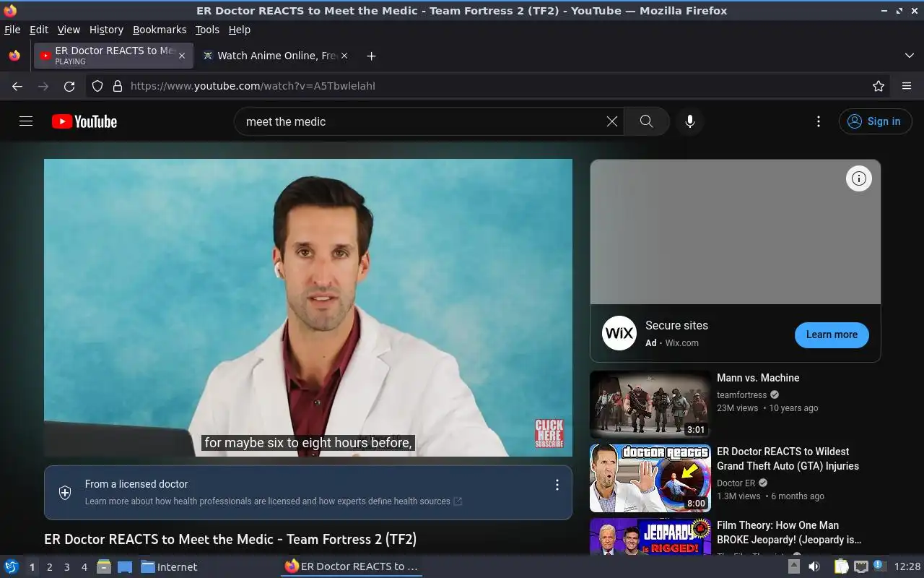Viewport: 924px width, 578px height.
Task: Open the system start menu icon
Action: [12, 566]
